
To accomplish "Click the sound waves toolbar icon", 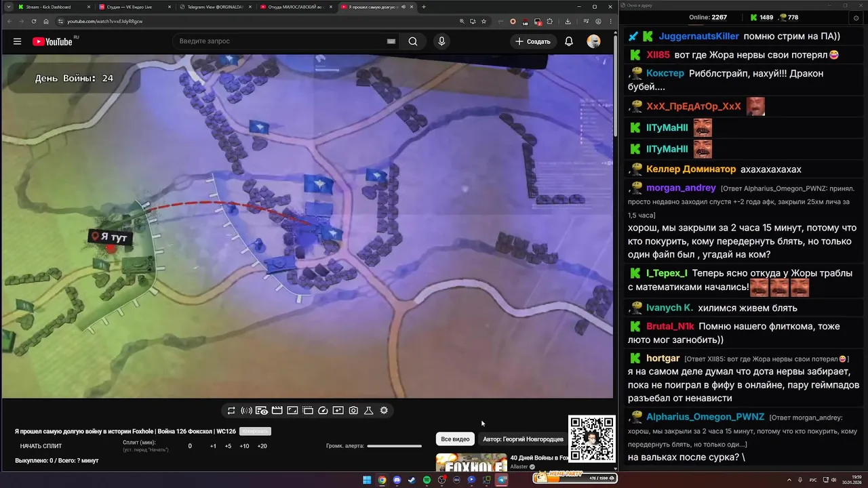I will coord(246,410).
